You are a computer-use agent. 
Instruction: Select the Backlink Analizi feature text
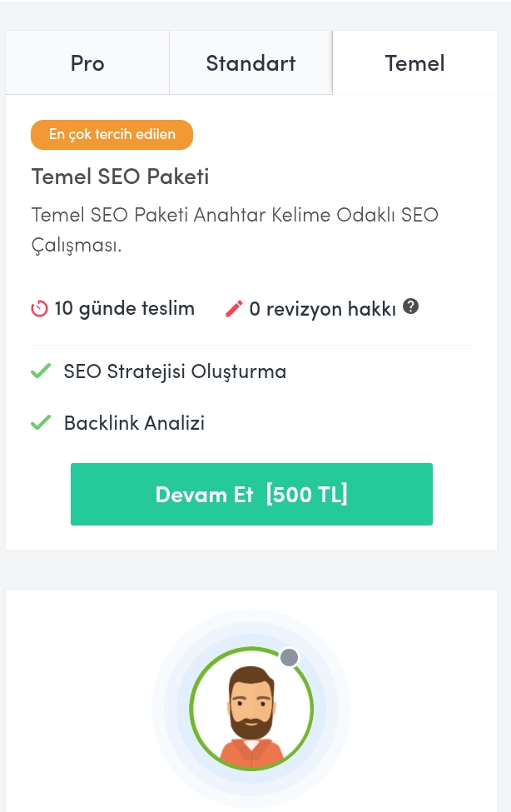134,422
